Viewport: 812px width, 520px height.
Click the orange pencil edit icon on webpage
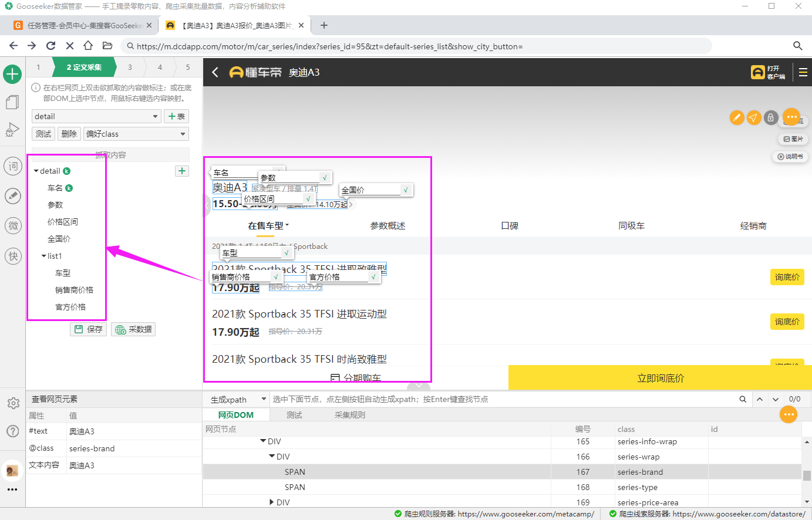coord(737,117)
